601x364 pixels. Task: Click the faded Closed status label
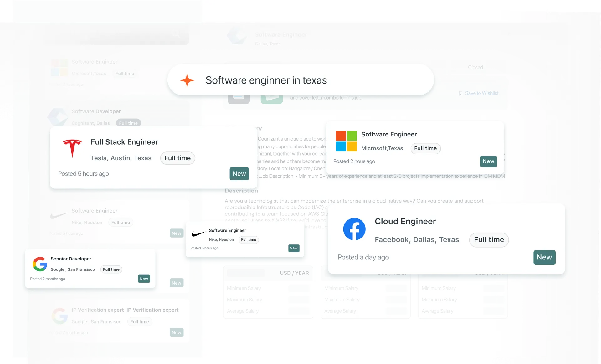[x=475, y=67]
